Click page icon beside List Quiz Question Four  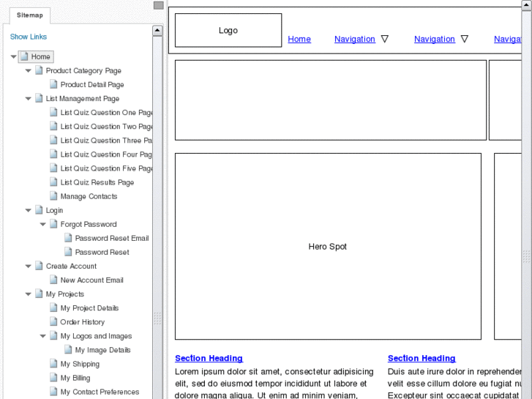(x=53, y=154)
